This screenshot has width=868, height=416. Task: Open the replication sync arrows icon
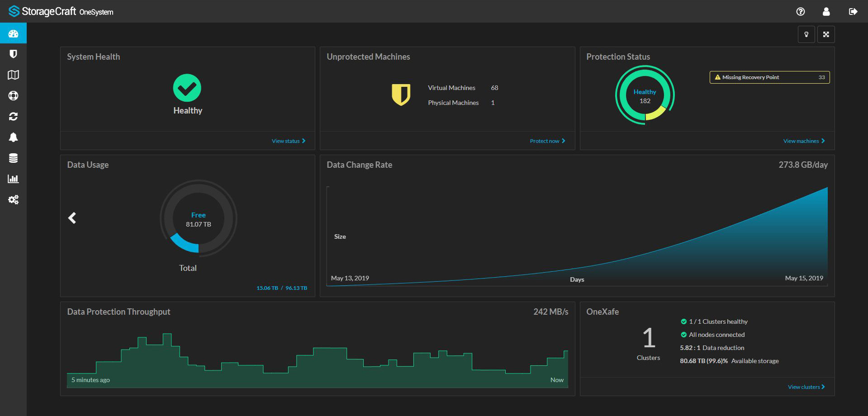click(x=13, y=117)
